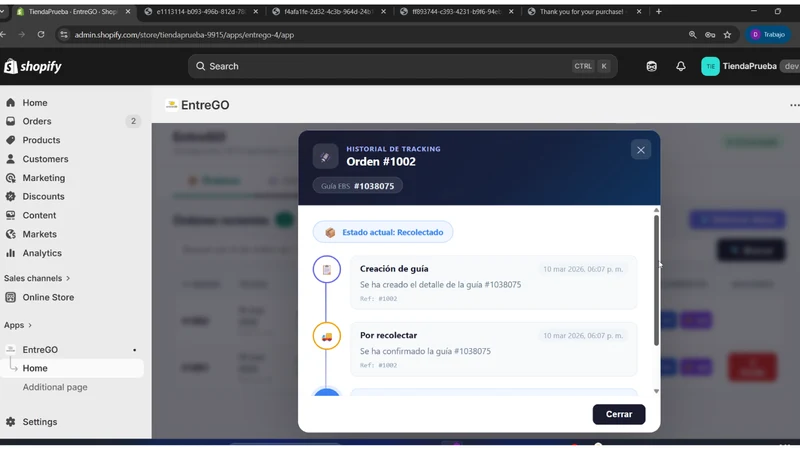Click the Creación de guía event card

pos(493,283)
